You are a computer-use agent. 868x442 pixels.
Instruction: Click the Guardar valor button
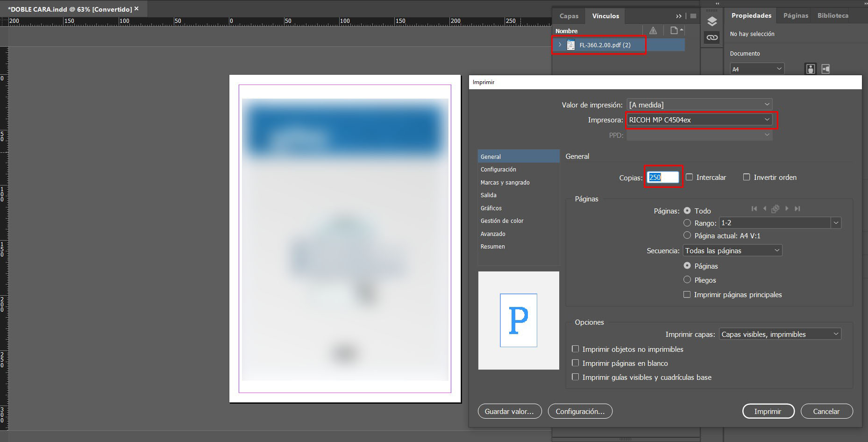509,412
